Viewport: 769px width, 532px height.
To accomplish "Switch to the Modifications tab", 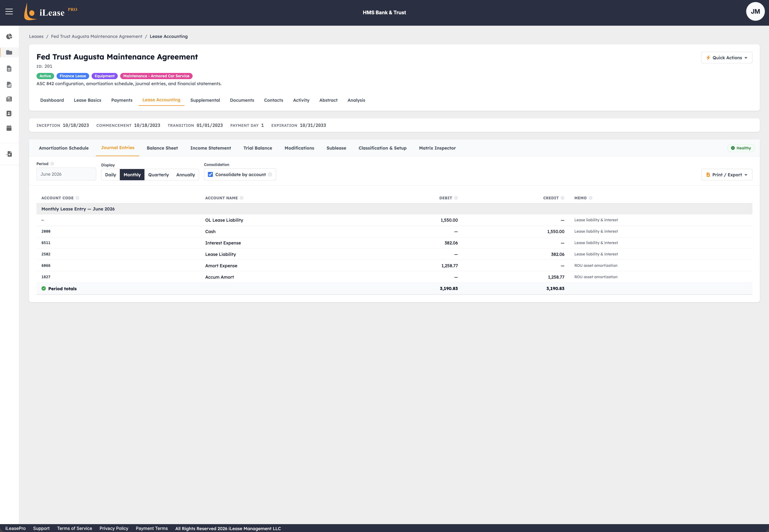I will pos(299,148).
